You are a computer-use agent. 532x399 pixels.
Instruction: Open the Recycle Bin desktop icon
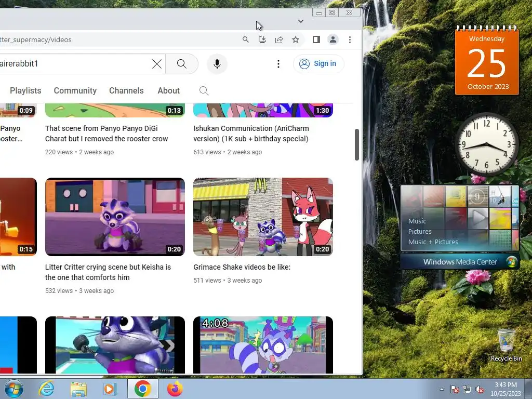(x=506, y=345)
